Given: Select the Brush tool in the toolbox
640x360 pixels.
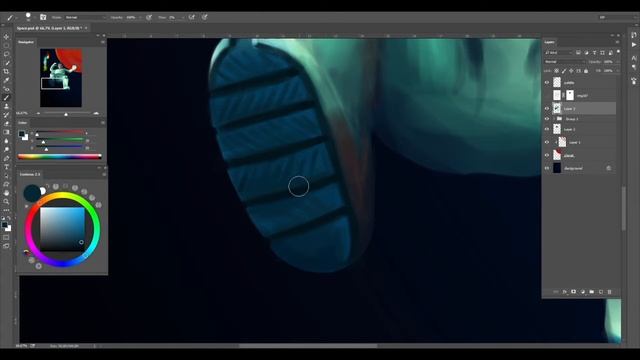Looking at the screenshot, I should tap(6, 98).
